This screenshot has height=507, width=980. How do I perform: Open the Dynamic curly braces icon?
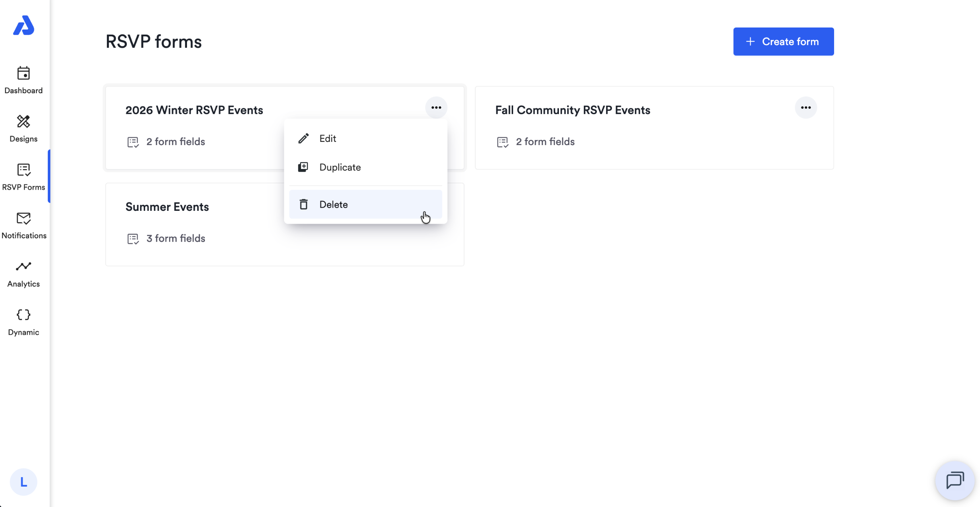(x=24, y=315)
